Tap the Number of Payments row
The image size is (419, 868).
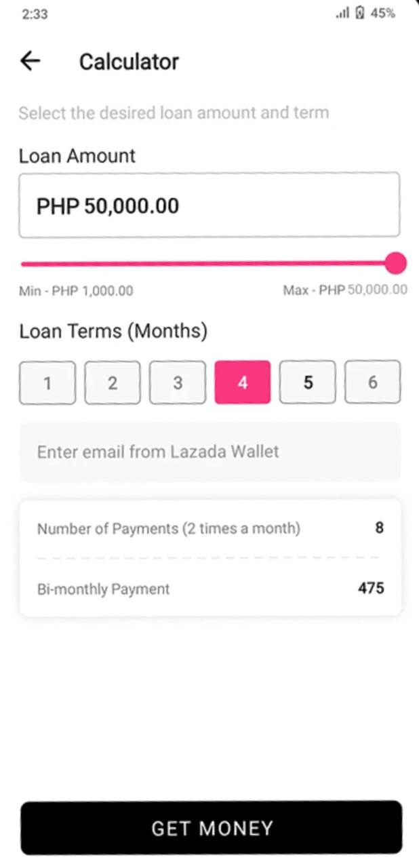coord(209,528)
